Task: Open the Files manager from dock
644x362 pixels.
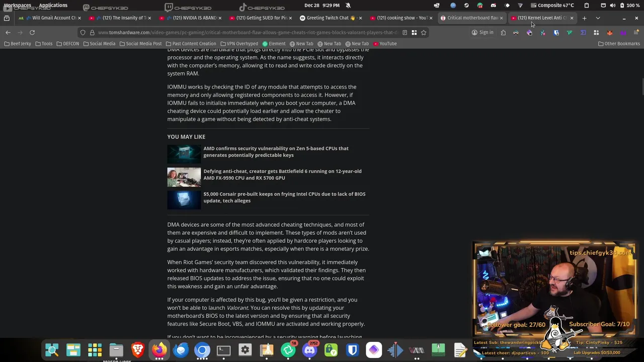Action: pos(116,350)
